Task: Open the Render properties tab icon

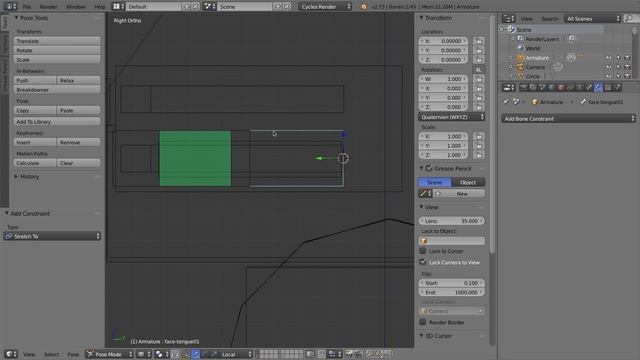Action: (x=524, y=87)
